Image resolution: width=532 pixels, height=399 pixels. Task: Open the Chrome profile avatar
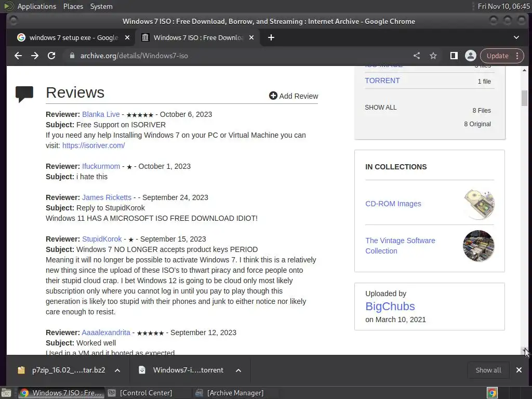coord(471,56)
